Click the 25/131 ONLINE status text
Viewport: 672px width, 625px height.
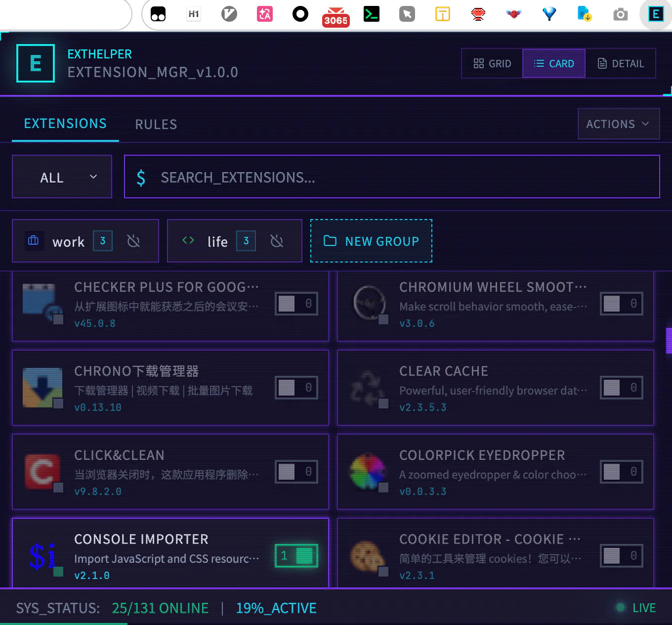coord(160,608)
